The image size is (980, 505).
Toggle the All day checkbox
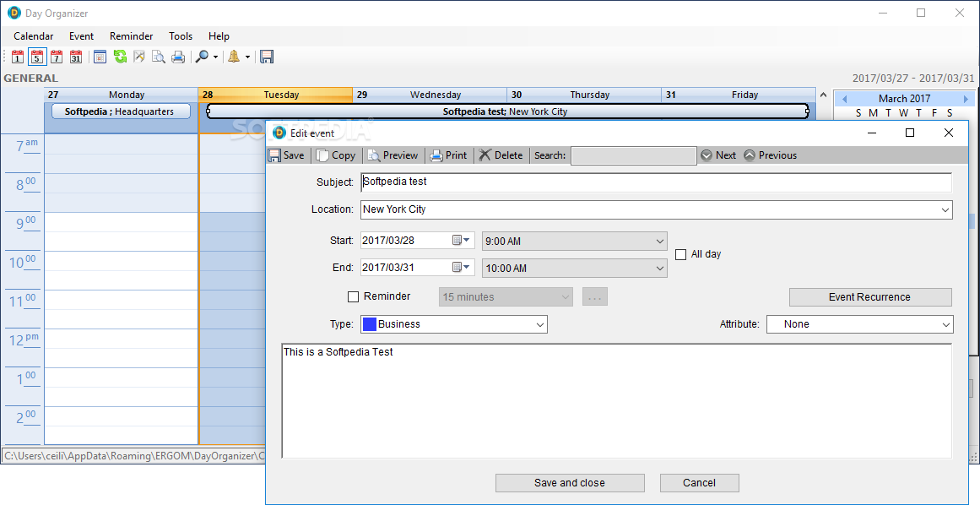[x=681, y=254]
